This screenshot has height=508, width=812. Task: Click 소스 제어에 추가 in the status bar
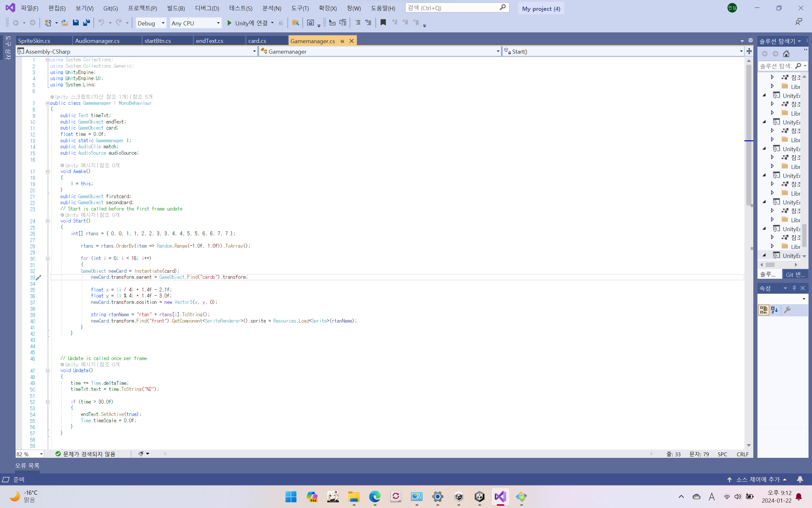point(758,479)
